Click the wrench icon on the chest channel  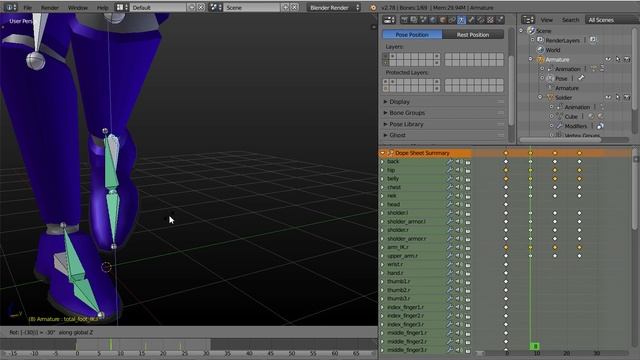pos(450,187)
